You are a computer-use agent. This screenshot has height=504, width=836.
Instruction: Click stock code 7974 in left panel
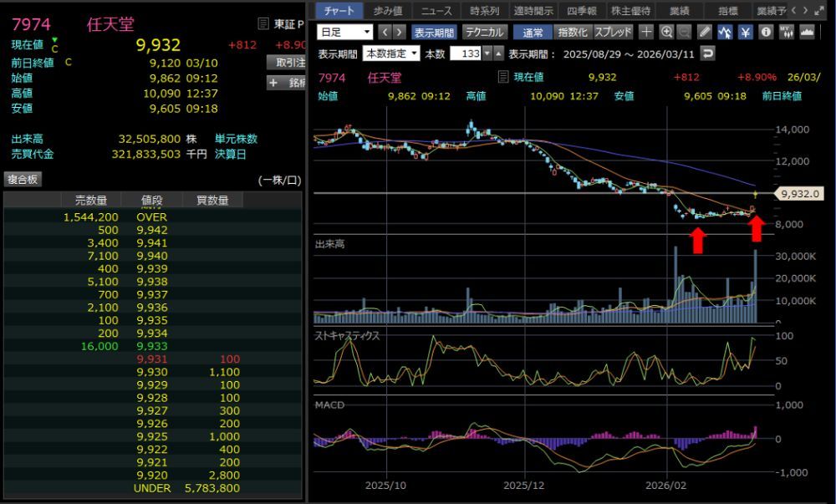click(x=31, y=24)
